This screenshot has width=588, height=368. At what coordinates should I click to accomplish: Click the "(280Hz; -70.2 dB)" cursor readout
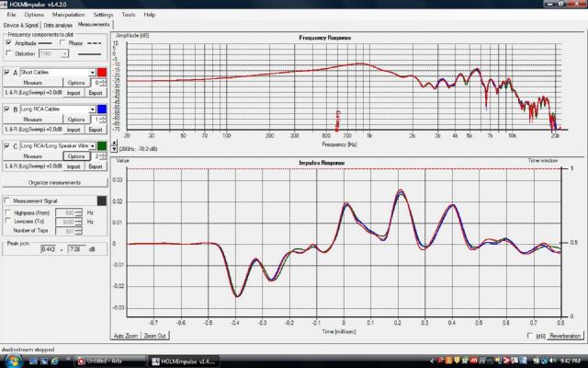click(x=138, y=149)
